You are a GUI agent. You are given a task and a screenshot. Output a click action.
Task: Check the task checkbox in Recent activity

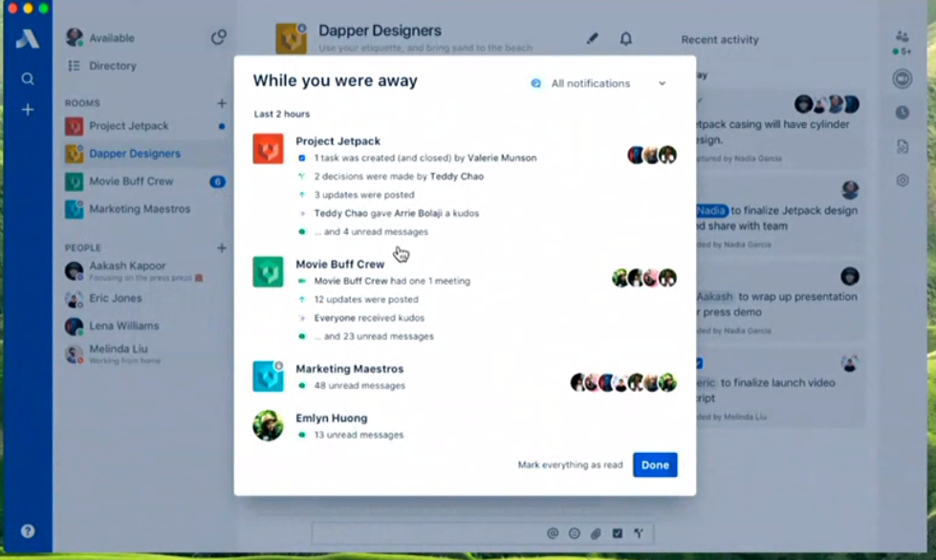click(x=699, y=363)
